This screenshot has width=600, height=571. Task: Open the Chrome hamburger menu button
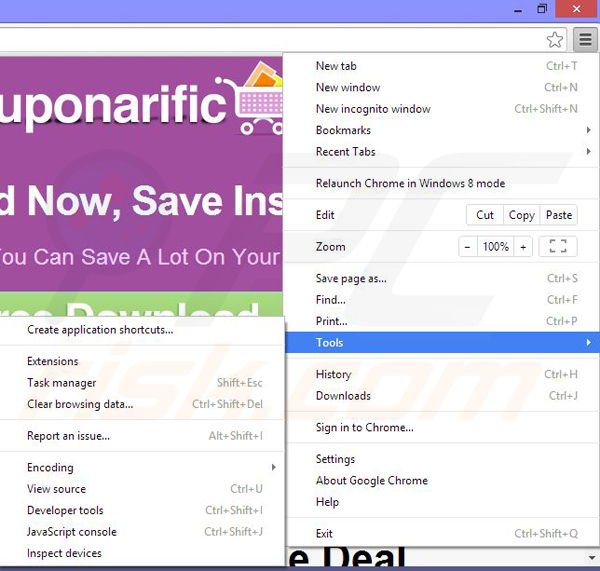[x=585, y=39]
